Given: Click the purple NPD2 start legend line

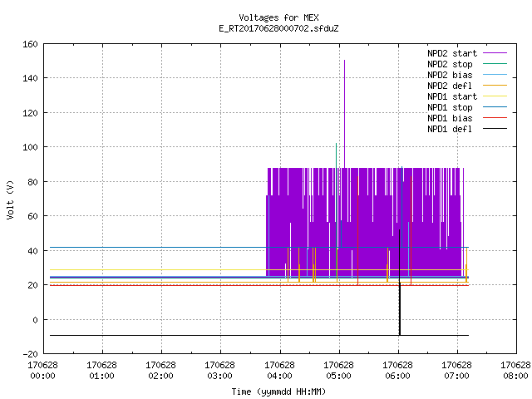Looking at the screenshot, I should click(495, 53).
